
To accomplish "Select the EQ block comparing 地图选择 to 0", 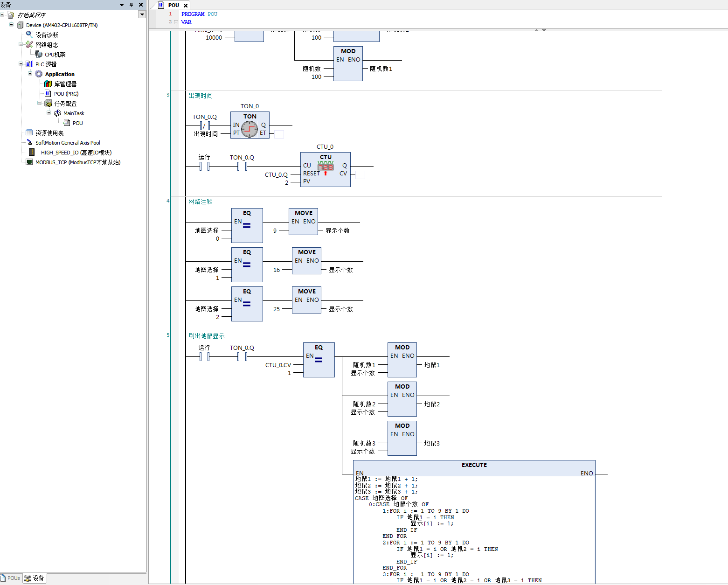I will click(x=247, y=225).
